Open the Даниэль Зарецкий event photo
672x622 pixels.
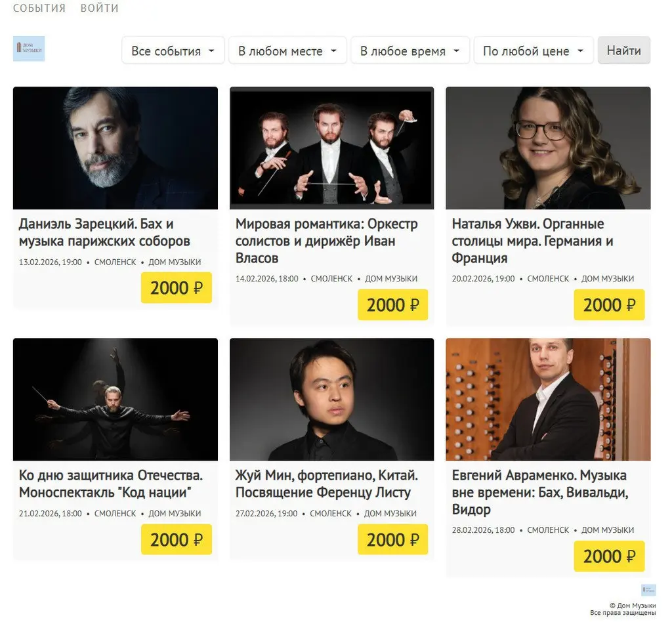pos(115,148)
